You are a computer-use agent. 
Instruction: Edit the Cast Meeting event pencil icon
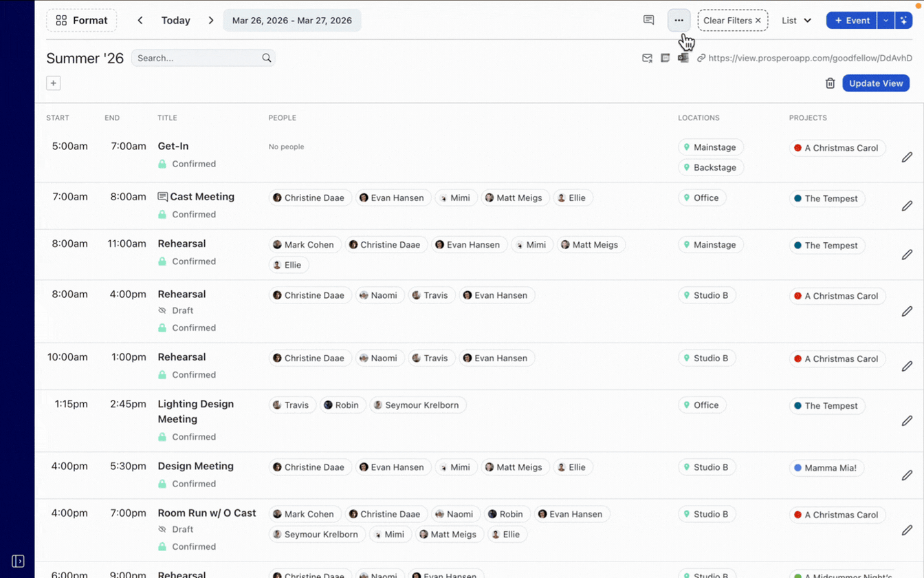coord(907,206)
